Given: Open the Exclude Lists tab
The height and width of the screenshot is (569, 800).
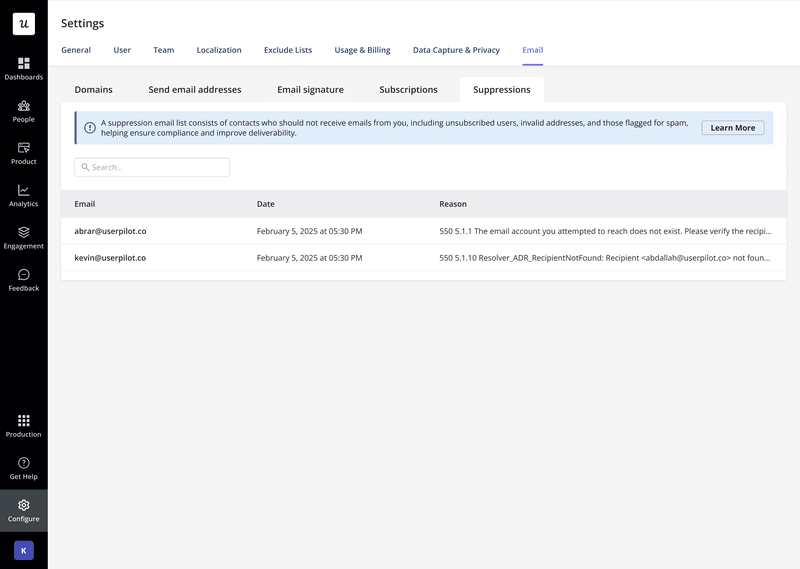Looking at the screenshot, I should pyautogui.click(x=288, y=50).
